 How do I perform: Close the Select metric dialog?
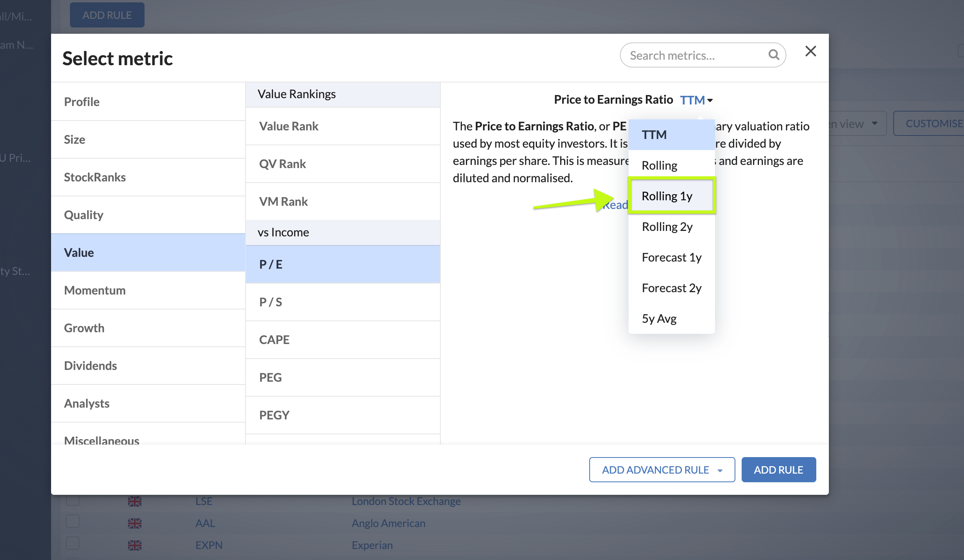[810, 51]
